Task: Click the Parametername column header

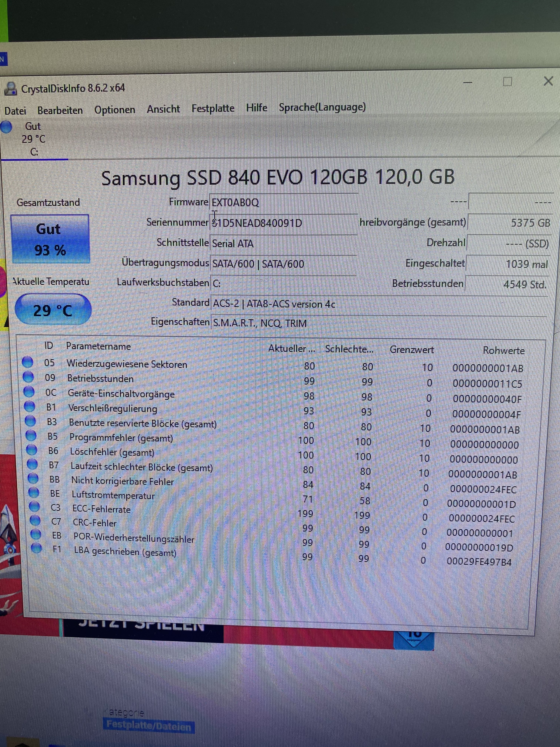Action: point(98,346)
